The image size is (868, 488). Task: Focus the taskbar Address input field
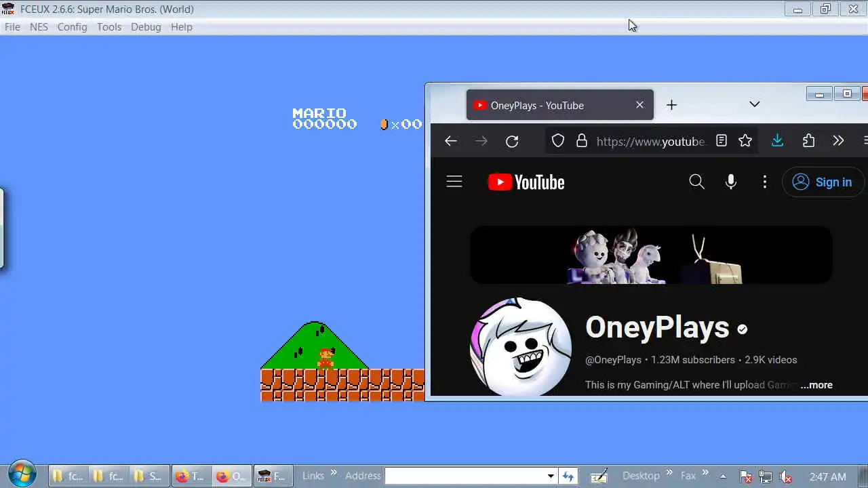pyautogui.click(x=465, y=476)
